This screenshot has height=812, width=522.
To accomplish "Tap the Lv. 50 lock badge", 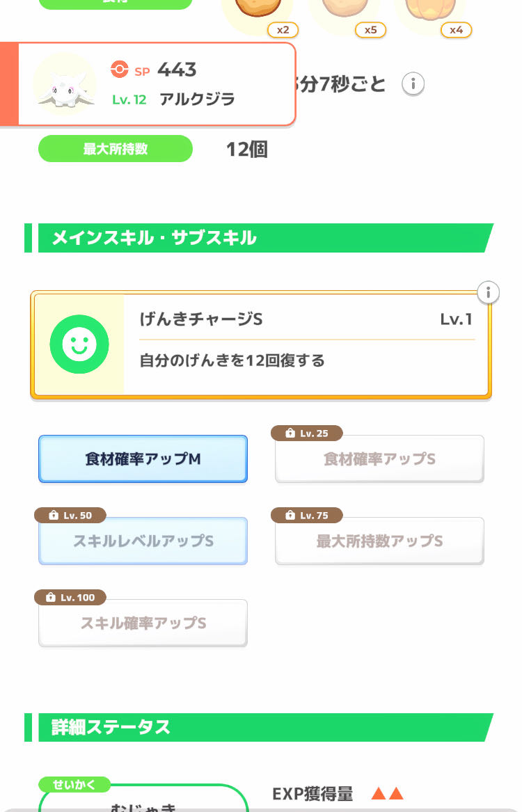I will (70, 516).
